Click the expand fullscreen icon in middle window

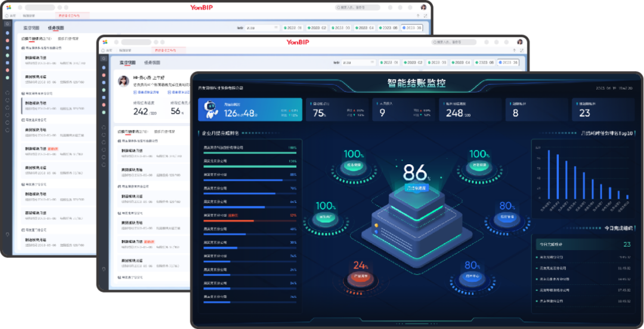coord(521,50)
